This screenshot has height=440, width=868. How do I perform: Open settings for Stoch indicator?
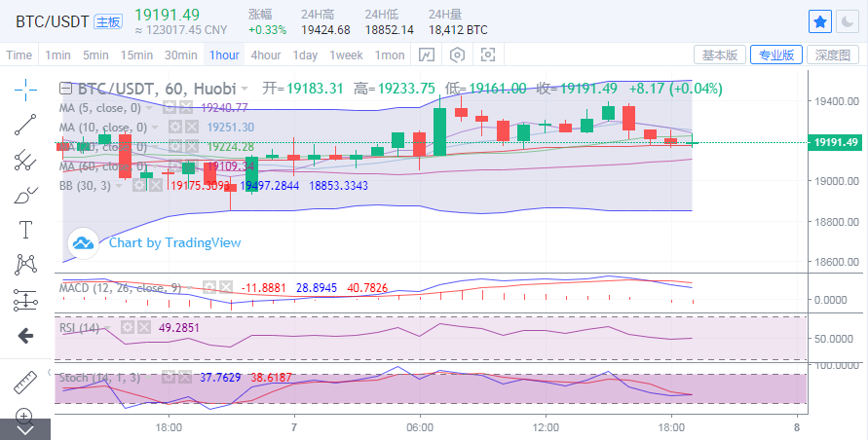169,378
